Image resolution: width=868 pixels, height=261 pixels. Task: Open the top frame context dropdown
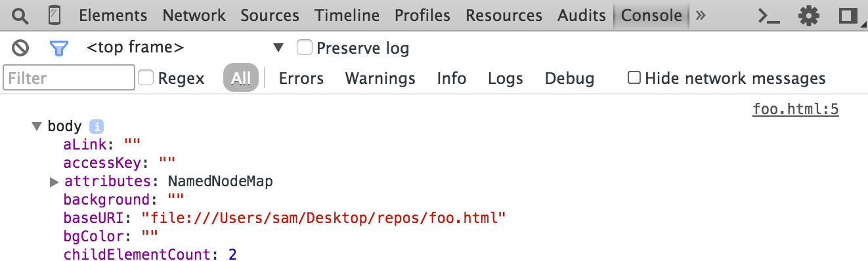(x=185, y=48)
